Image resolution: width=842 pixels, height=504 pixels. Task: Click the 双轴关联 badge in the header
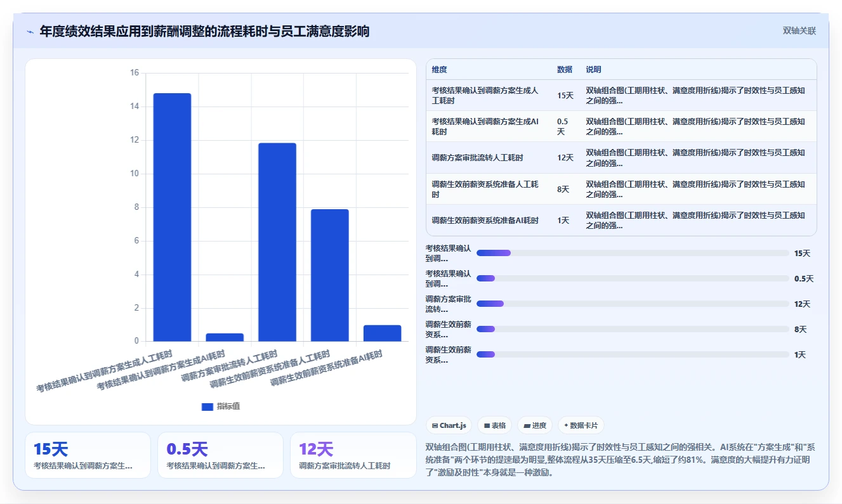tap(799, 31)
